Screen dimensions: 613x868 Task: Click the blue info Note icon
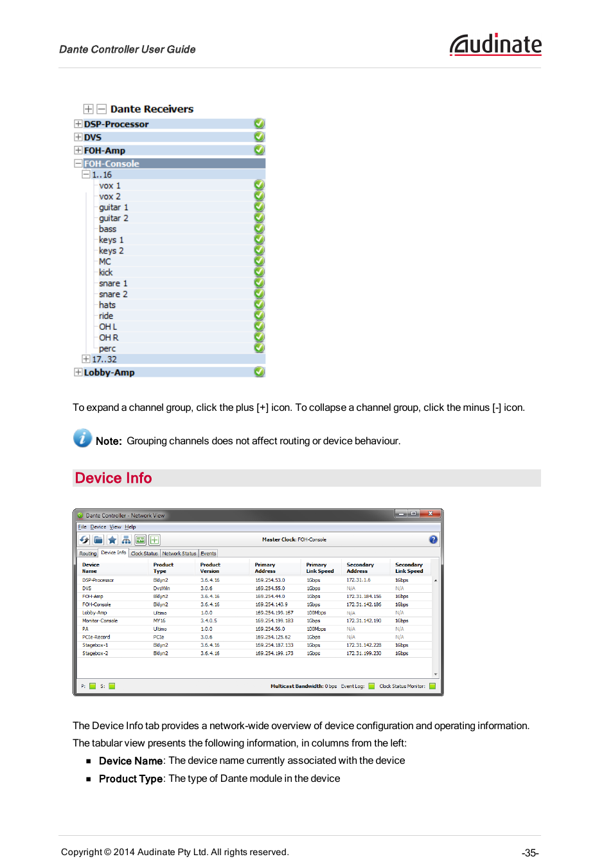click(x=82, y=438)
